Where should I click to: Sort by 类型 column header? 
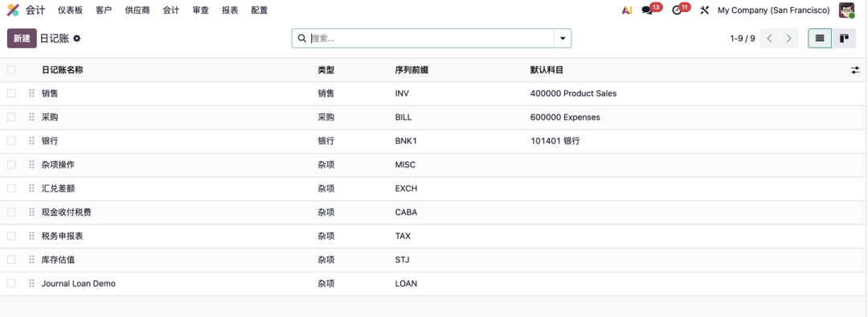[x=326, y=70]
